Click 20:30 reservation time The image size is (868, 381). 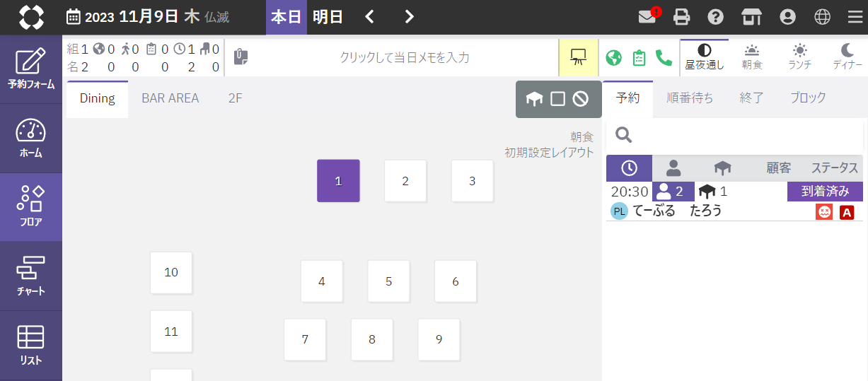630,192
